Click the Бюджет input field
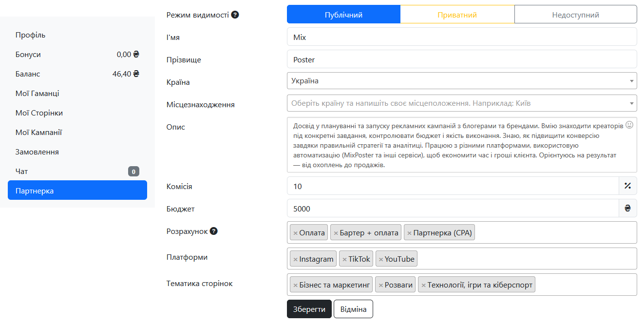The image size is (644, 326). pyautogui.click(x=453, y=209)
